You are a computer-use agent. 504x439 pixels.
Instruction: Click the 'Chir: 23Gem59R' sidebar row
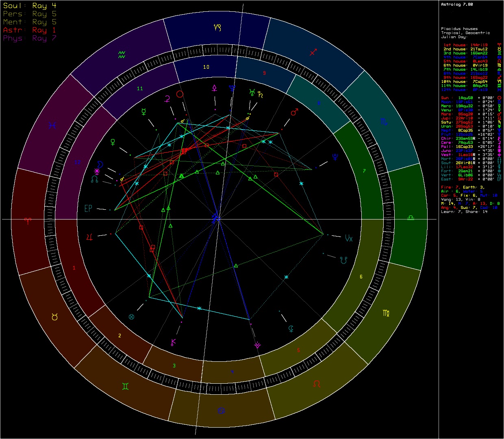tap(472, 139)
